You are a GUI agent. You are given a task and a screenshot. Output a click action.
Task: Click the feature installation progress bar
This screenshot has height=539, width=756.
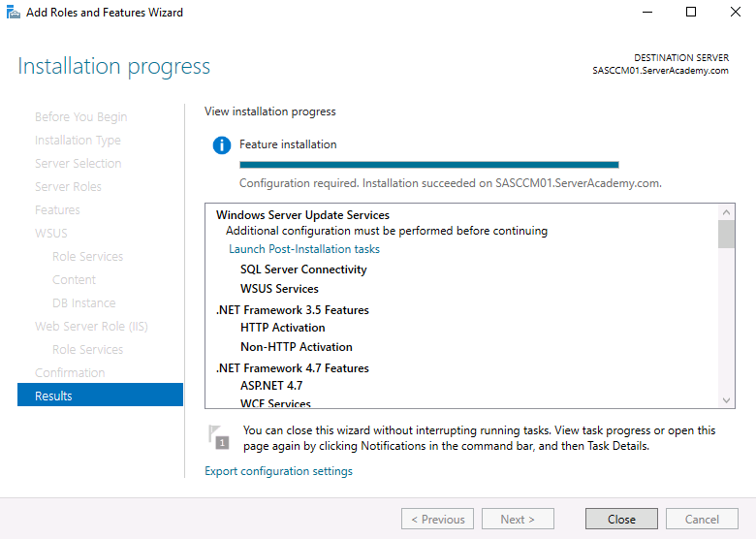tap(429, 165)
